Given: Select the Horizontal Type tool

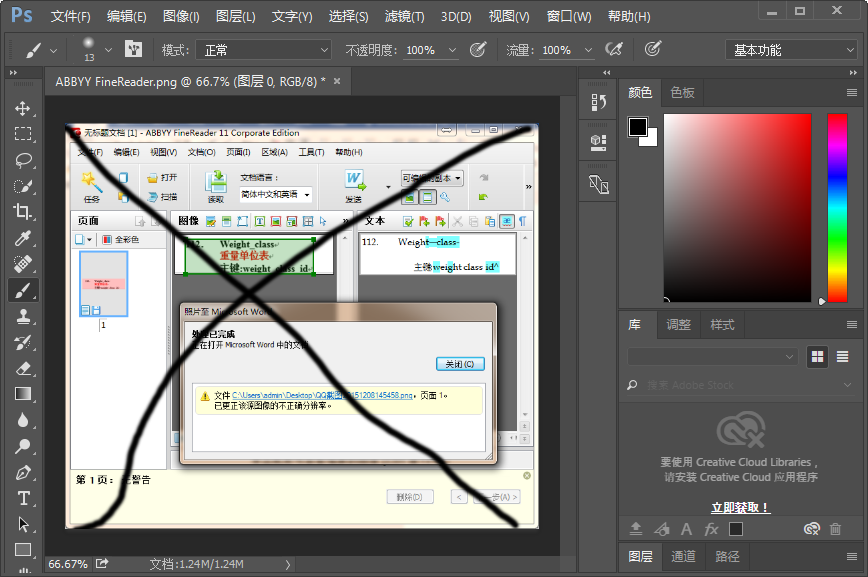Looking at the screenshot, I should (x=23, y=498).
